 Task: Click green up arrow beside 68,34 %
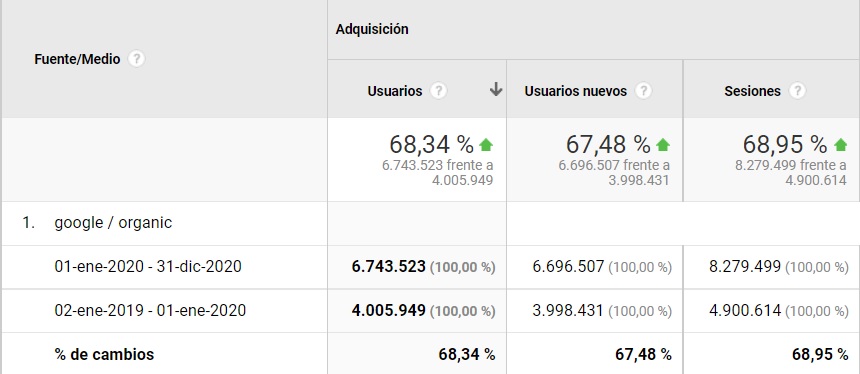point(486,145)
